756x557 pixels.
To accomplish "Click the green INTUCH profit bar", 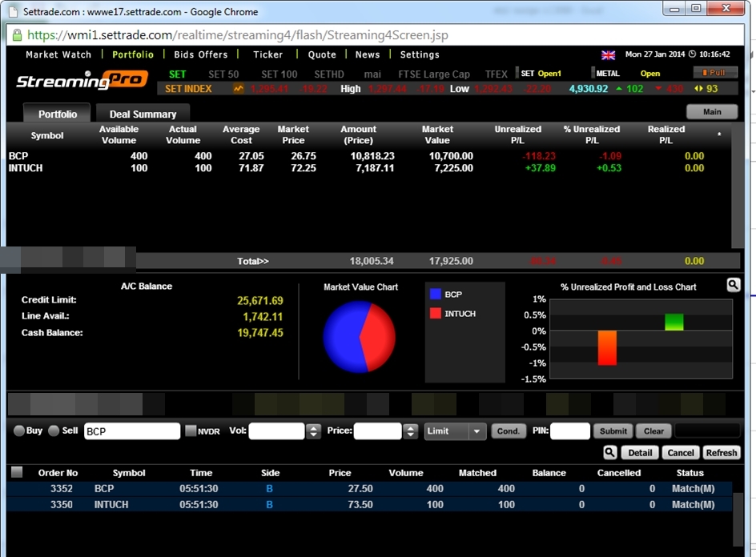I will [x=674, y=322].
